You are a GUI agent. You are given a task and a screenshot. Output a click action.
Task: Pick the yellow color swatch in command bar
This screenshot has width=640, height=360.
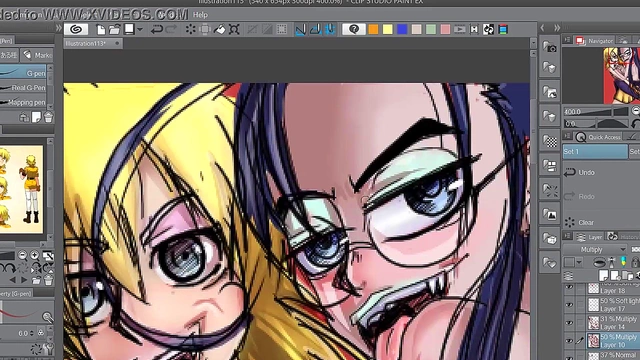pos(388,29)
